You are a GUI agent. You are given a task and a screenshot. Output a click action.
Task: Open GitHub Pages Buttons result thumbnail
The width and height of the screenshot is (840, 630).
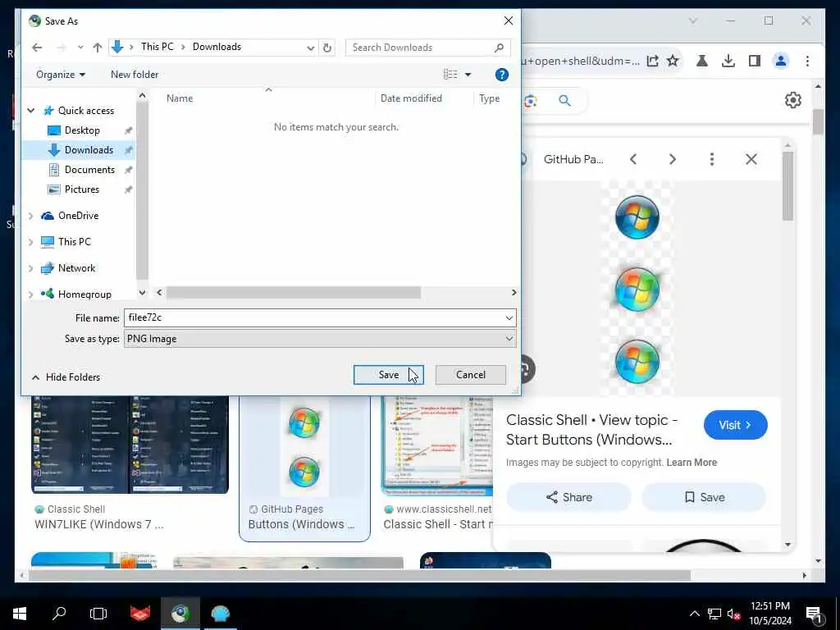tap(304, 447)
